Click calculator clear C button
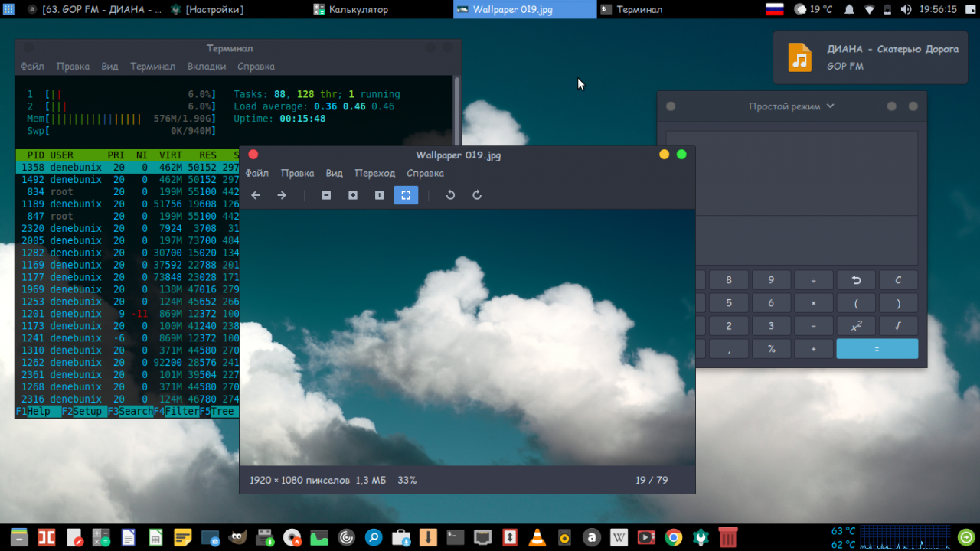The width and height of the screenshot is (980, 551). coord(898,280)
